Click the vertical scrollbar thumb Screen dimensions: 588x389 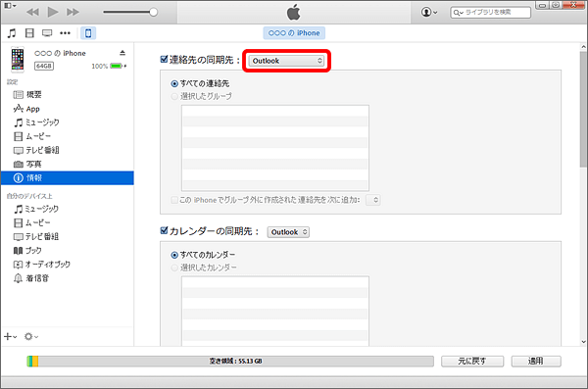pyautogui.click(x=583, y=109)
